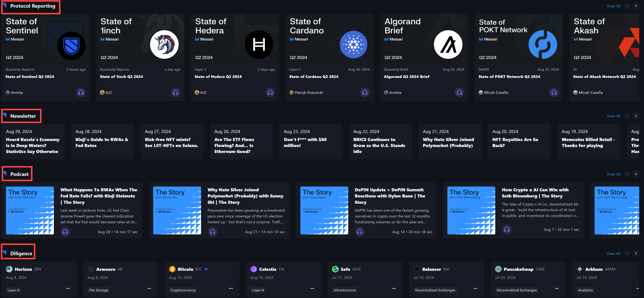View All Newsletter items
The width and height of the screenshot is (644, 298).
coord(613,116)
